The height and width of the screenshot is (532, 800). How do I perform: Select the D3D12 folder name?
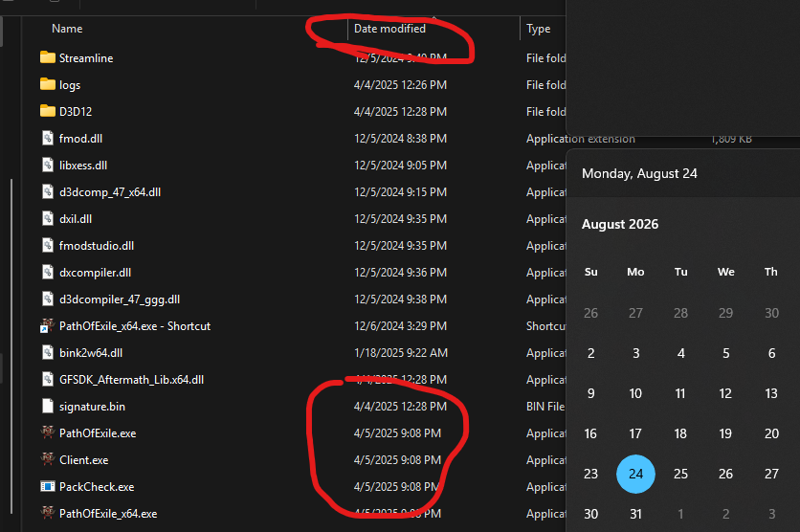pos(76,112)
